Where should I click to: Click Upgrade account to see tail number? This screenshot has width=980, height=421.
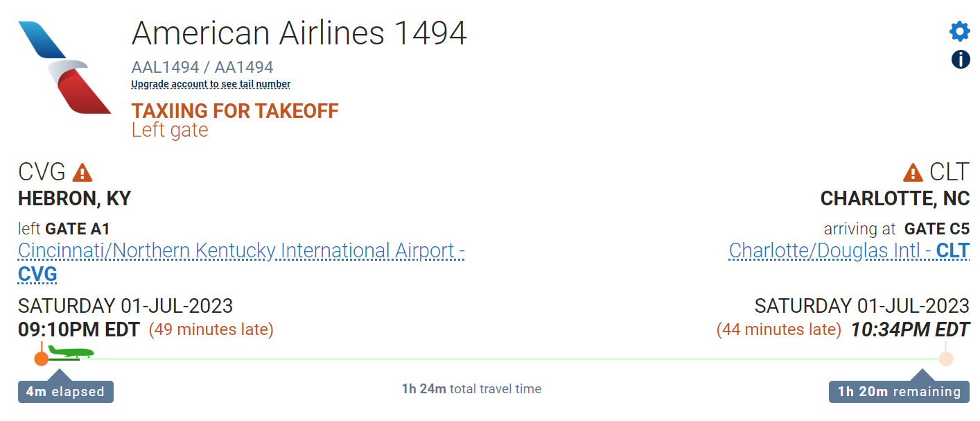(211, 84)
